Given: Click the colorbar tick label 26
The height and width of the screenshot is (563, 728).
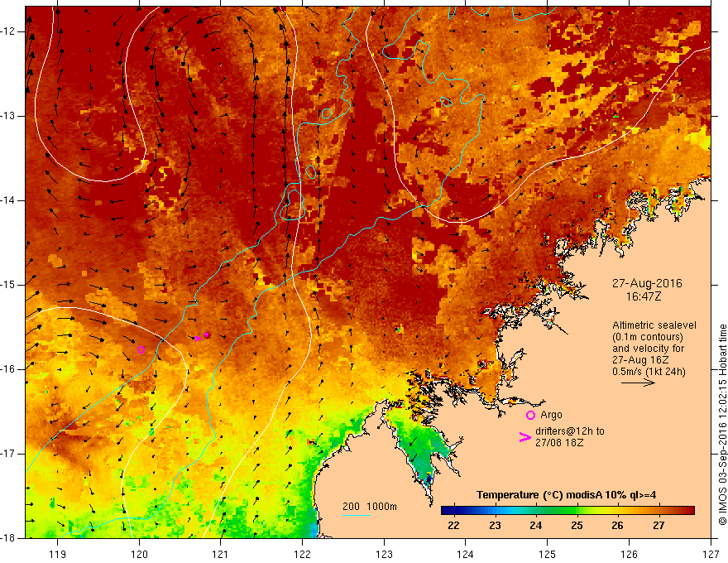Looking at the screenshot, I should click(x=617, y=526).
